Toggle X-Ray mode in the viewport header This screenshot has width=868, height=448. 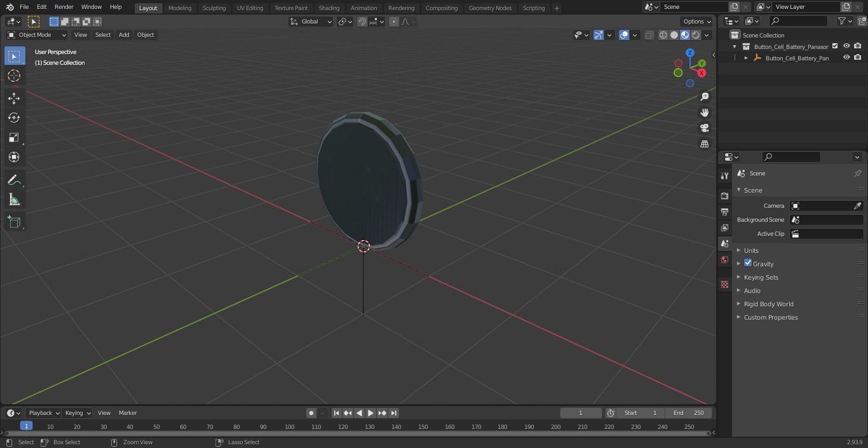point(649,35)
